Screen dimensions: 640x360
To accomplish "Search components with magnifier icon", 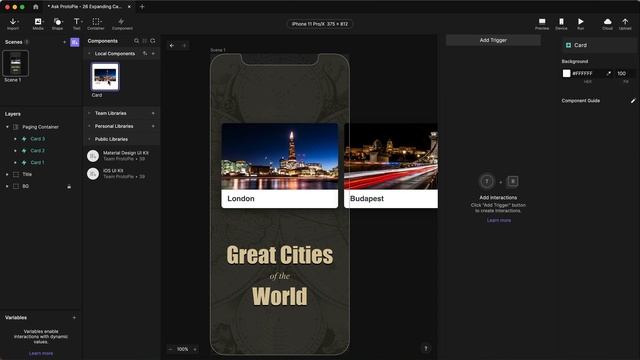I will point(136,41).
